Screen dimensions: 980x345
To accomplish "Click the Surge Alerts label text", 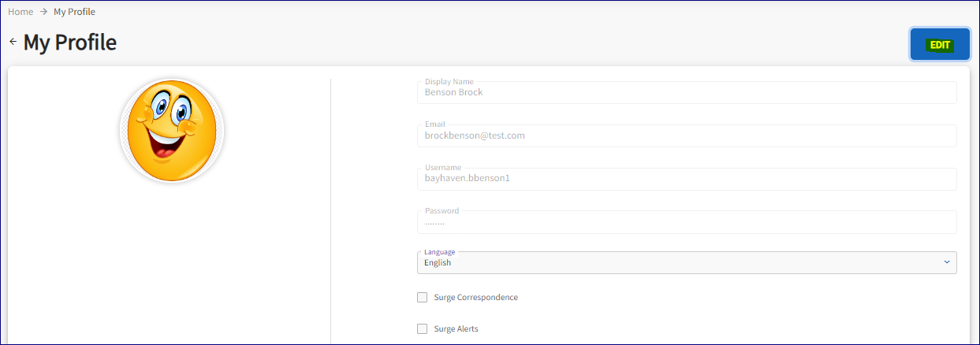I will pos(456,328).
